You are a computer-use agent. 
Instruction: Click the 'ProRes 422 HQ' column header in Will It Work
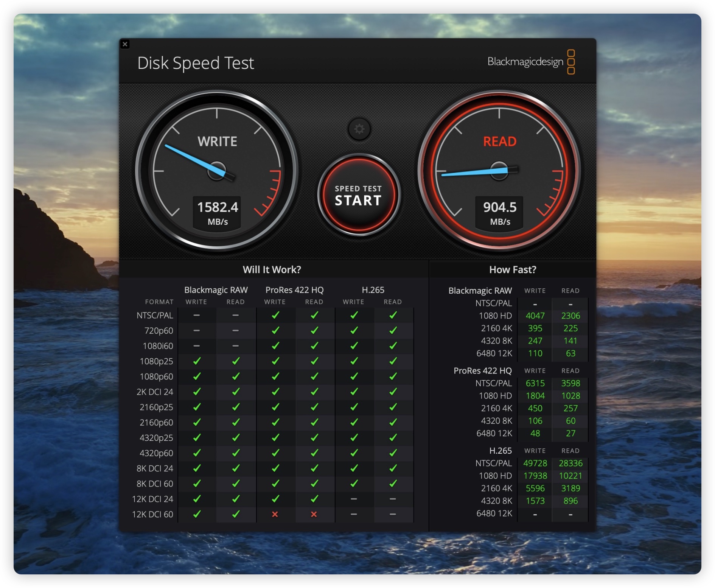pyautogui.click(x=294, y=290)
